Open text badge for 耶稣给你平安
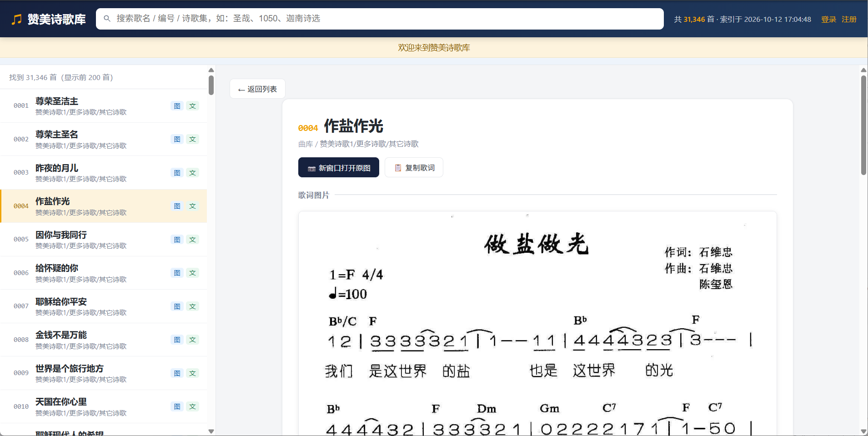Screen dimensions: 868x436 coord(193,306)
